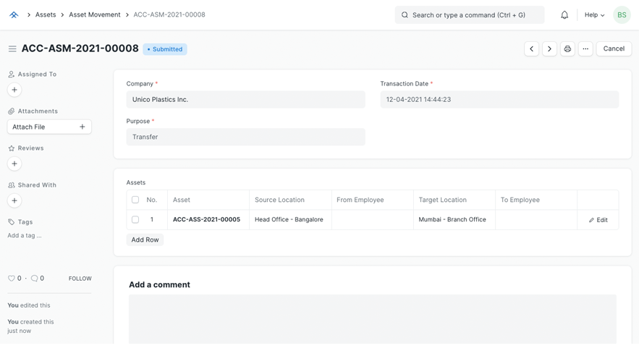The height and width of the screenshot is (364, 639).
Task: Click Add Row under Assets table
Action: point(145,240)
